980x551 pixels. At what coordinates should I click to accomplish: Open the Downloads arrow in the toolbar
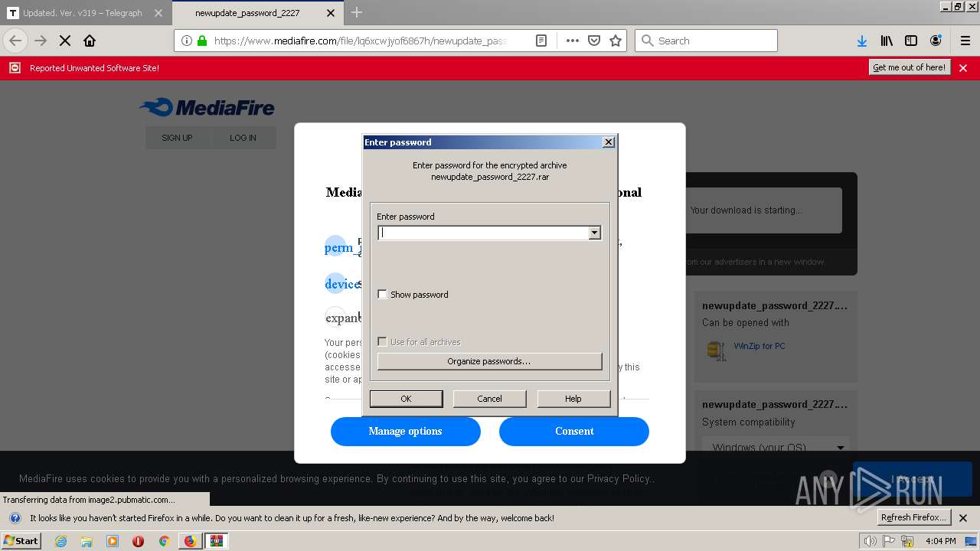coord(862,41)
